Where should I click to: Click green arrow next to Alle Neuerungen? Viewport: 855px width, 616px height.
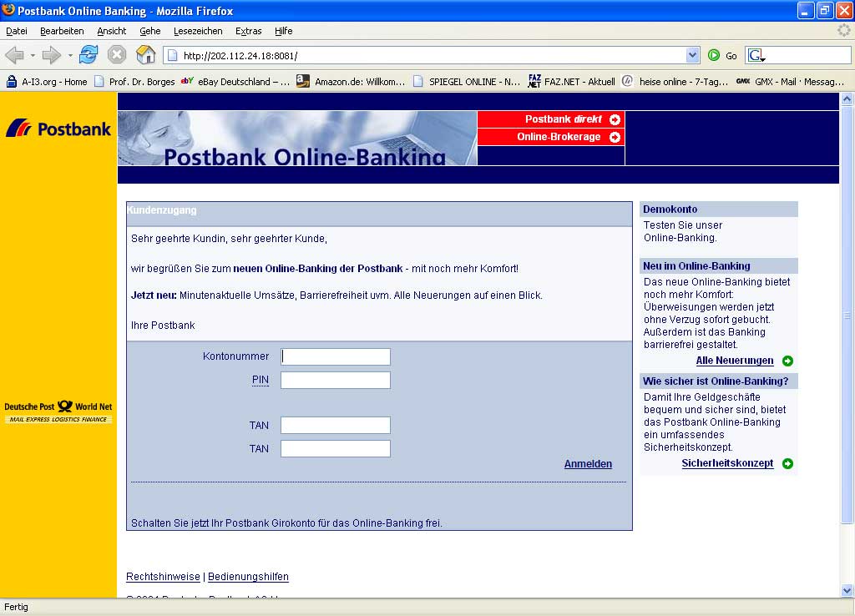787,361
